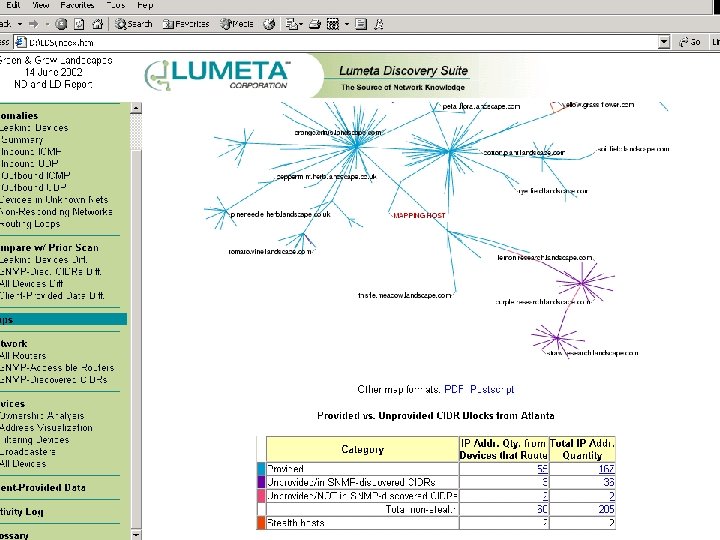Stop page loading with the Stop icon
This screenshot has height=540, width=720.
pos(61,24)
